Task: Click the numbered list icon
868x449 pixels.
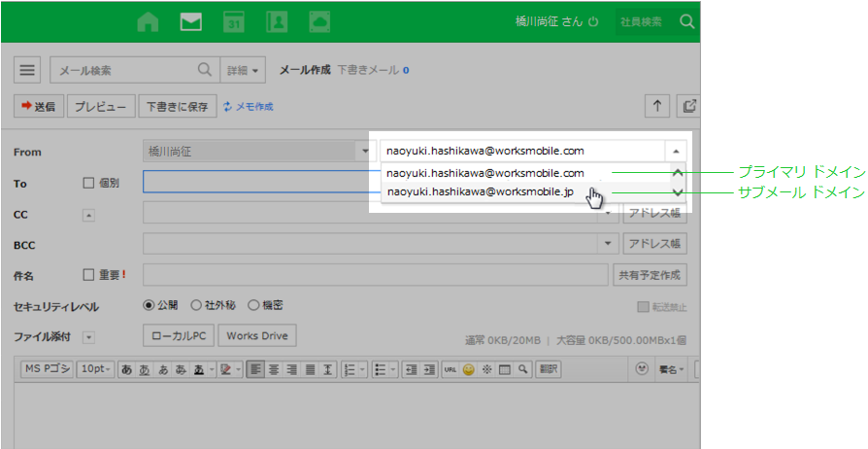Action: click(x=350, y=369)
